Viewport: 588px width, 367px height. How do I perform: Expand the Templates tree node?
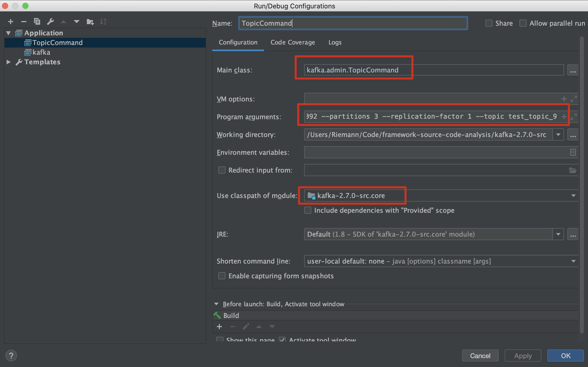[x=8, y=62]
